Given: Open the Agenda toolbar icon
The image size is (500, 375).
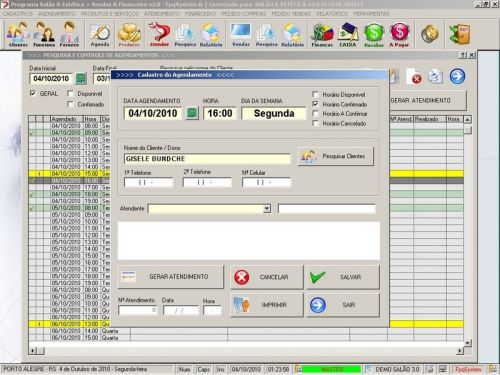Looking at the screenshot, I should 100,34.
